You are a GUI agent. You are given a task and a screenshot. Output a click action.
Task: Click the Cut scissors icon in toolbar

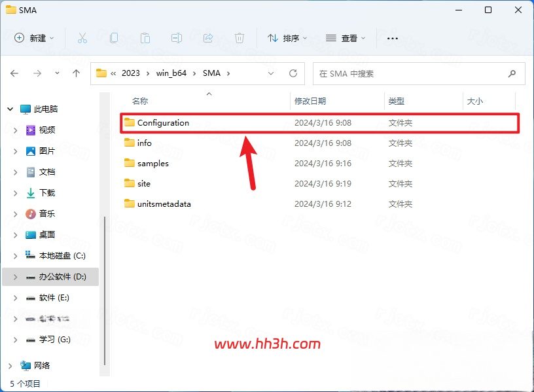click(x=82, y=38)
